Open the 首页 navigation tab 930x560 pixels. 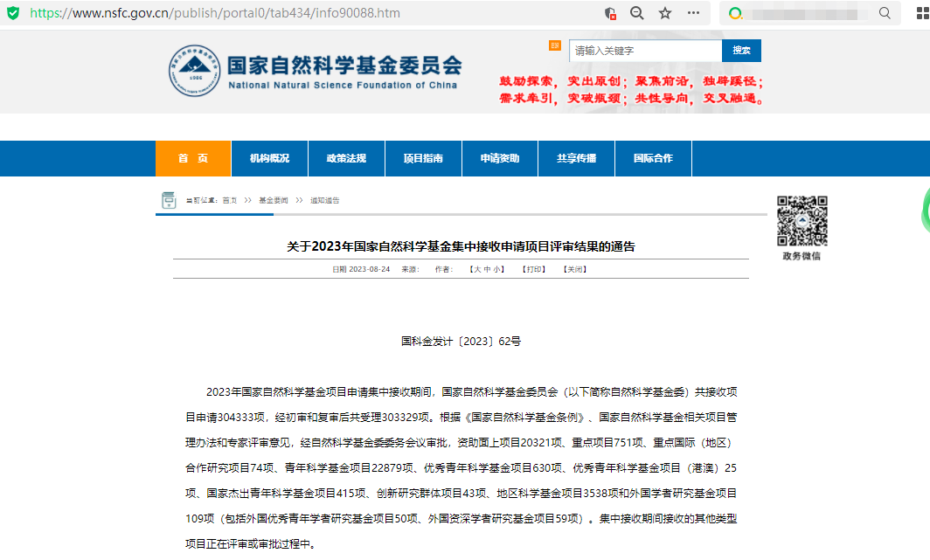(x=193, y=158)
